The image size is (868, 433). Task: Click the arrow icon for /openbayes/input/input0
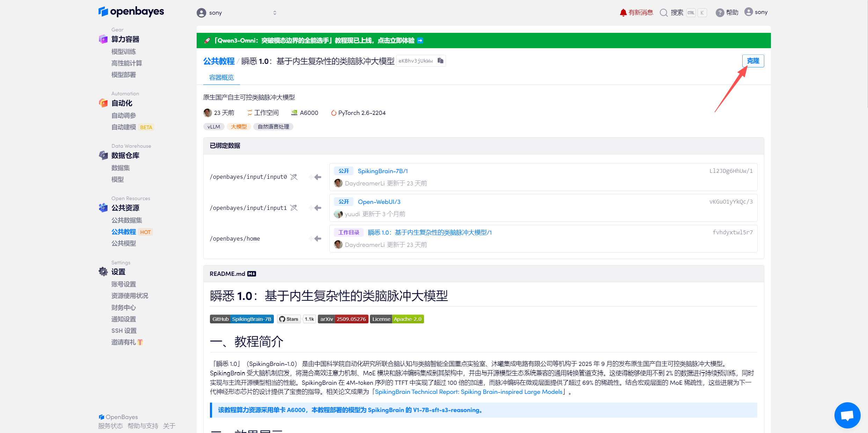point(316,177)
